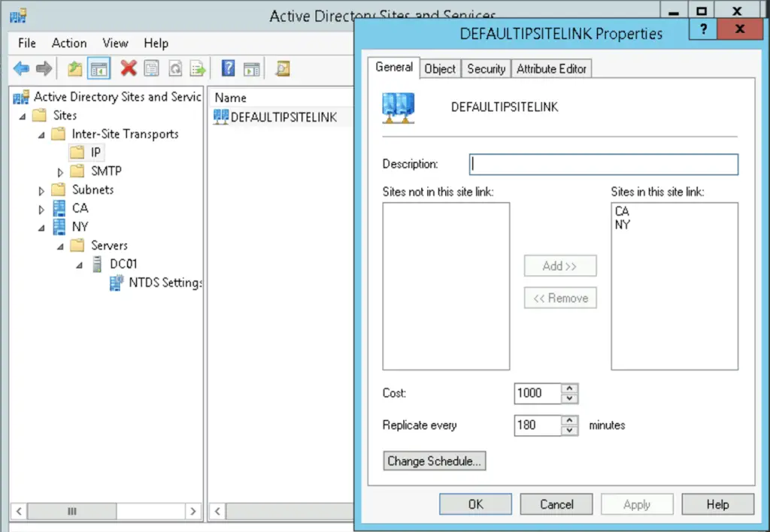Click the blue Help question mark toolbar icon
Image resolution: width=770 pixels, height=532 pixels.
(228, 68)
